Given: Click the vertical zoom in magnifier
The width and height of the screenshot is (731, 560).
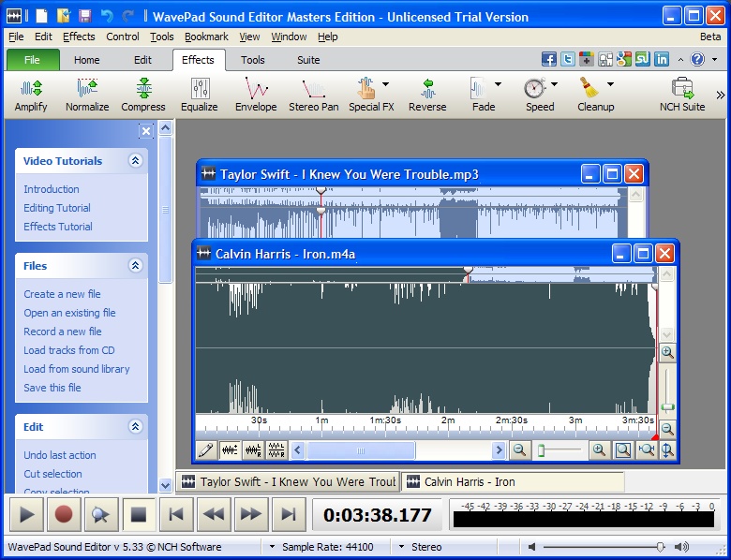Looking at the screenshot, I should [667, 352].
